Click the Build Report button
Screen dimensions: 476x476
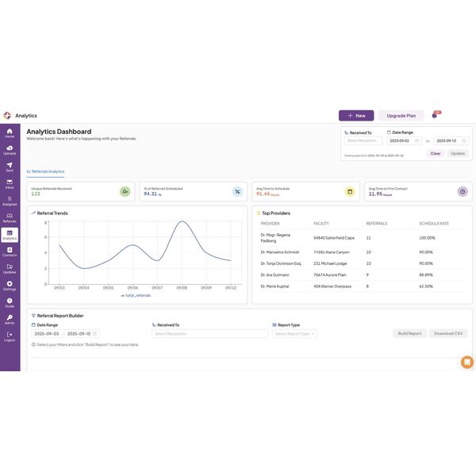(410, 333)
